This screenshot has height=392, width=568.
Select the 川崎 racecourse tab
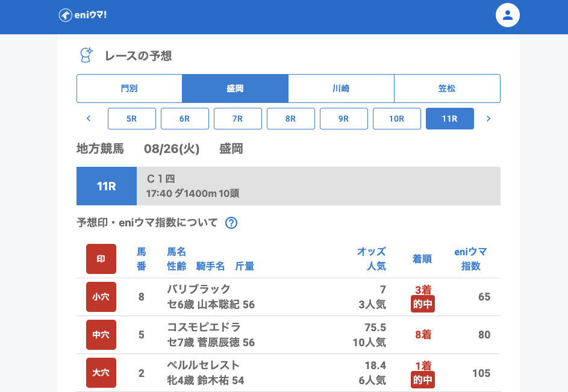(341, 89)
